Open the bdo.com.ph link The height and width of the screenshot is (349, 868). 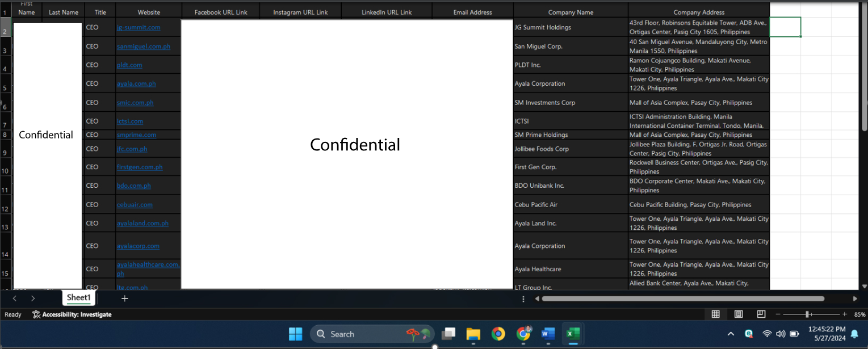134,186
